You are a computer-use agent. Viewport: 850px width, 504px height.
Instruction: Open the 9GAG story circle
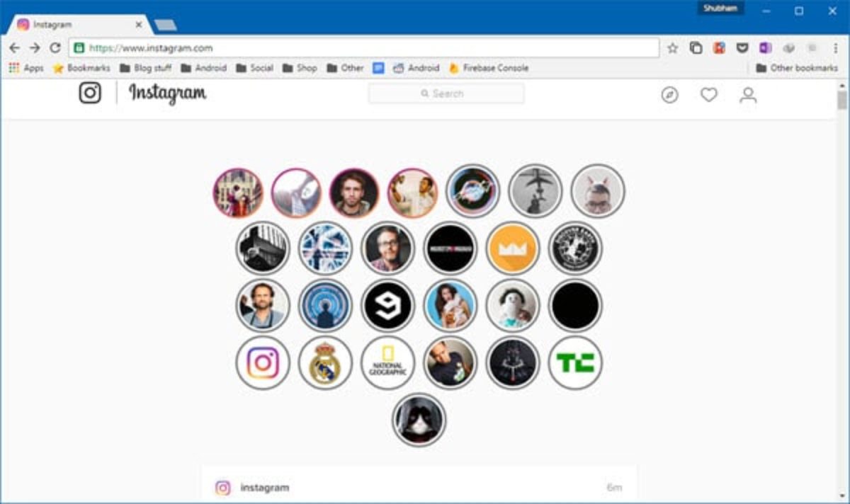tap(387, 306)
